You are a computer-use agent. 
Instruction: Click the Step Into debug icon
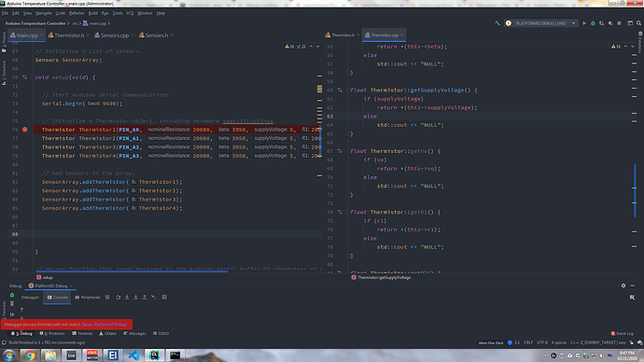[127, 297]
